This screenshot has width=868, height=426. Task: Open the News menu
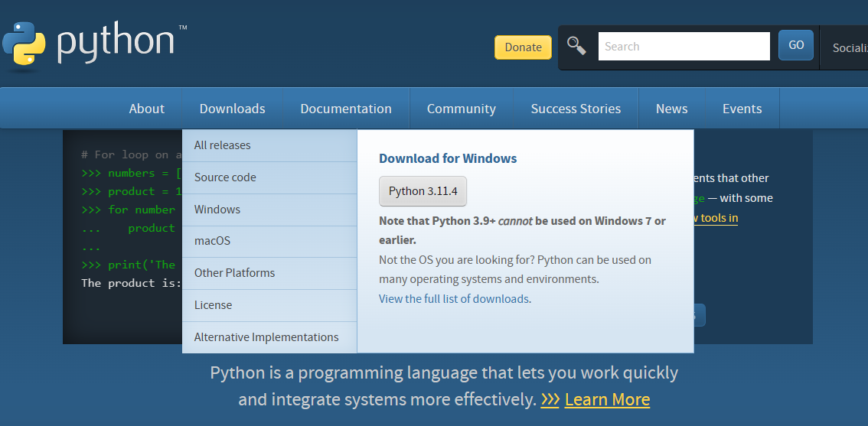coord(671,109)
